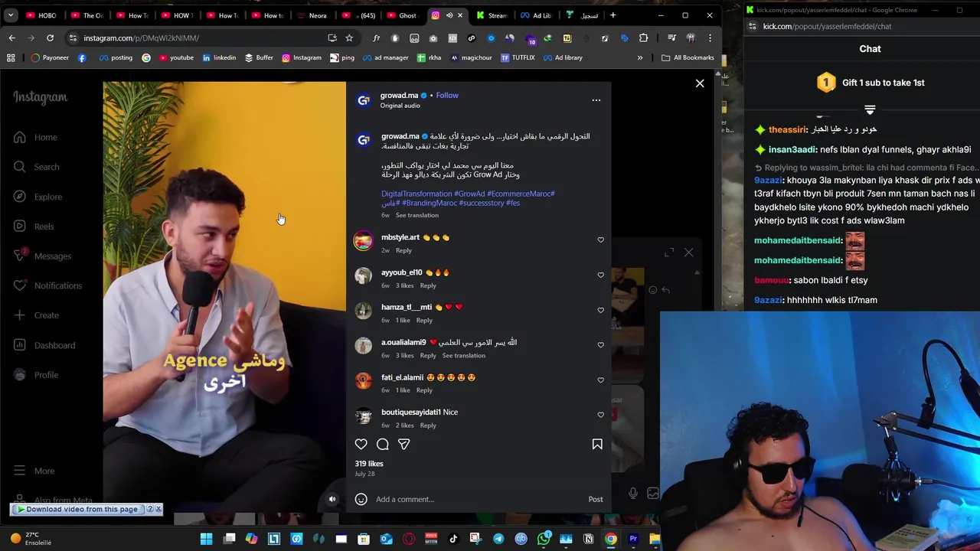
Task: Go to Explore in Instagram sidebar
Action: click(x=38, y=197)
